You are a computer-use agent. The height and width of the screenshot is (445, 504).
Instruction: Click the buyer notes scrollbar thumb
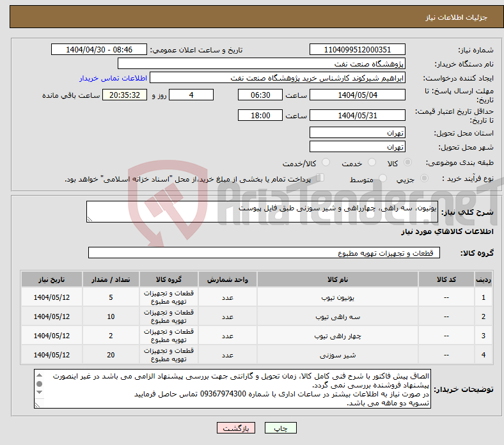coord(40,384)
